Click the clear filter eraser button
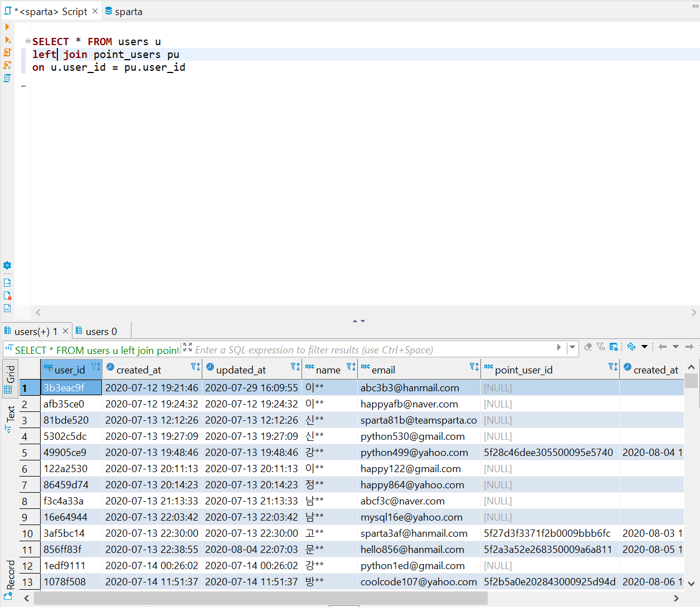 (588, 347)
